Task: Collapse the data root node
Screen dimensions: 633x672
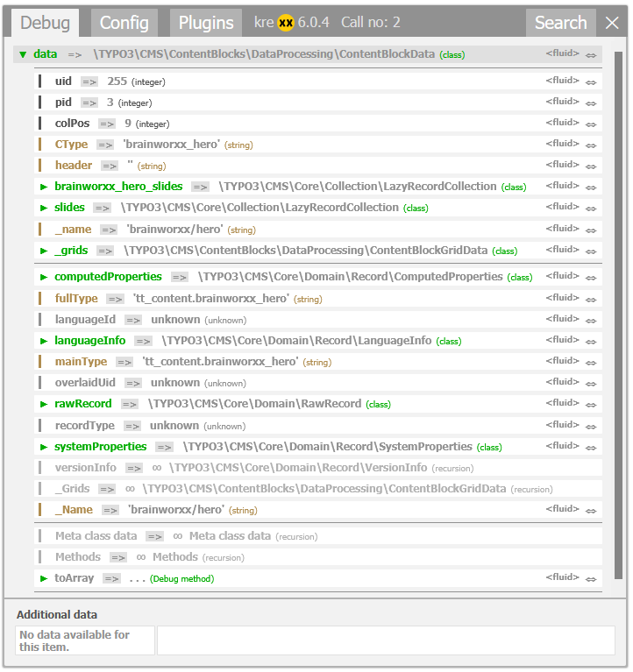Action: 23,54
